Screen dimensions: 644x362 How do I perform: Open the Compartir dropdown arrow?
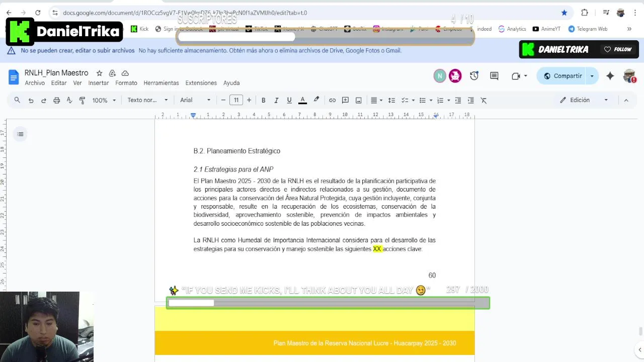[592, 76]
